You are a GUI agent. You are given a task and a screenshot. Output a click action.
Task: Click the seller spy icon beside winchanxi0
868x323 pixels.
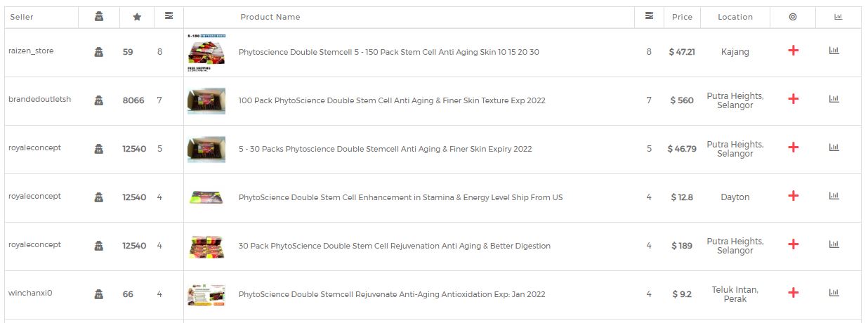[x=99, y=294]
